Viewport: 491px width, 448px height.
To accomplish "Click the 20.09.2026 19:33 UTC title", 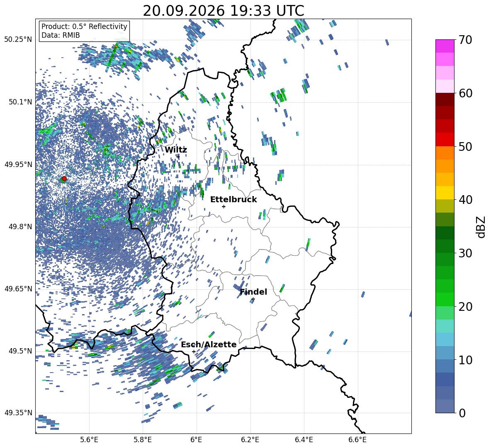I will 224,11.
